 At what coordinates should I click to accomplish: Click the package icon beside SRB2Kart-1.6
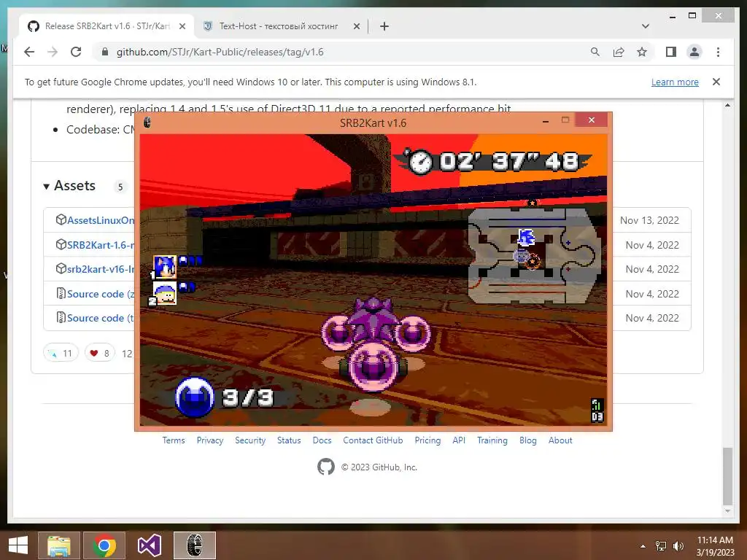[61, 244]
